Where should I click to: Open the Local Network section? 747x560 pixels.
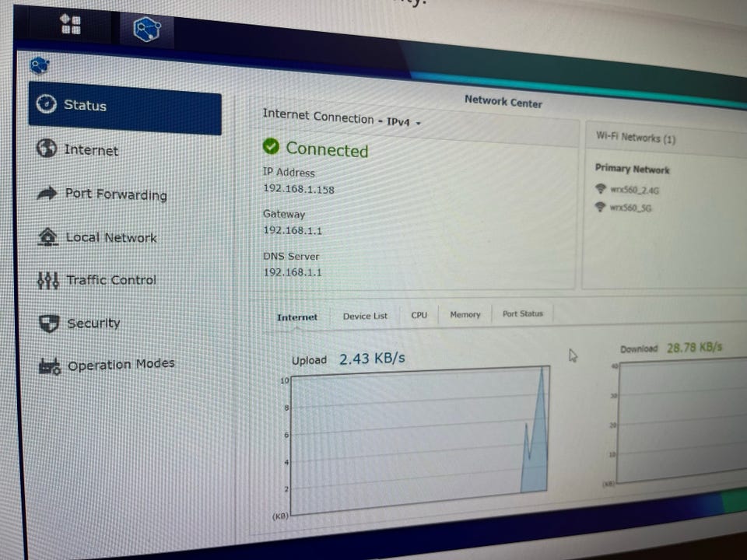111,237
